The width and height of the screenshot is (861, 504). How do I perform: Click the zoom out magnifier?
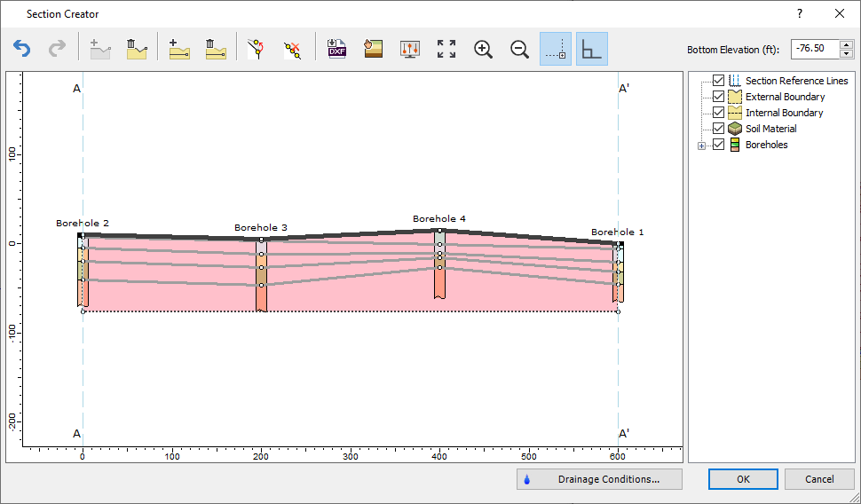[x=519, y=49]
